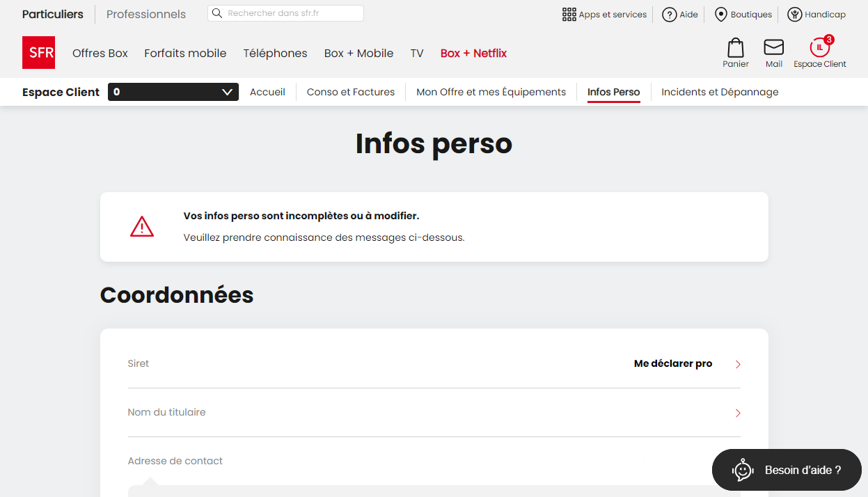Click the search magnifier icon
868x497 pixels.
point(217,13)
